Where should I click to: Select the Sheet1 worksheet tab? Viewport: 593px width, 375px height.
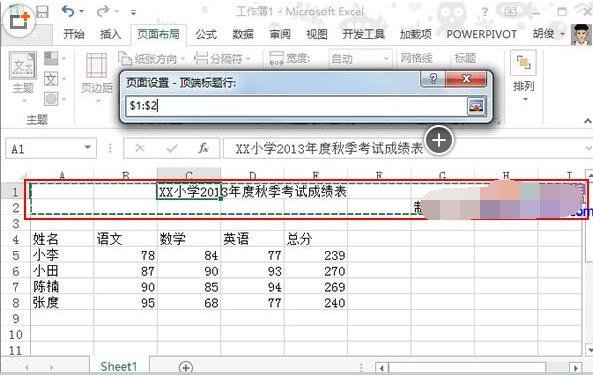[119, 366]
